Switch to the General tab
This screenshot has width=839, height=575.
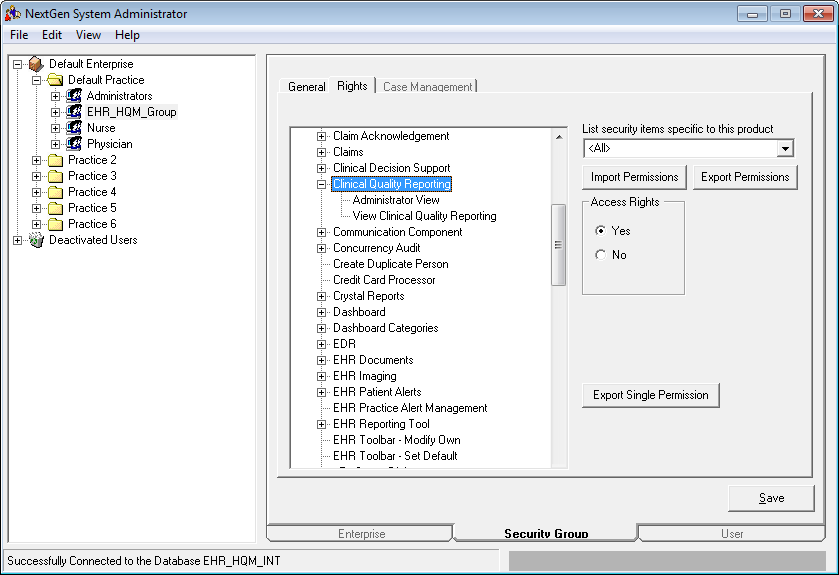click(306, 87)
